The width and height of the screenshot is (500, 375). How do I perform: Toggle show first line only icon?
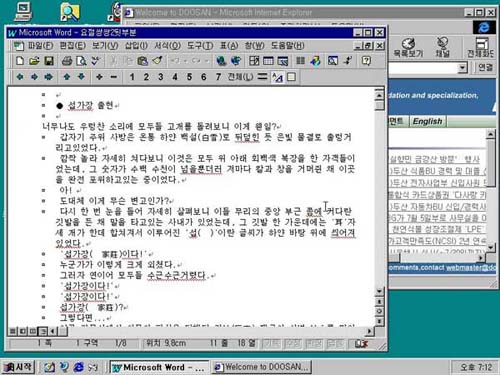(x=262, y=77)
